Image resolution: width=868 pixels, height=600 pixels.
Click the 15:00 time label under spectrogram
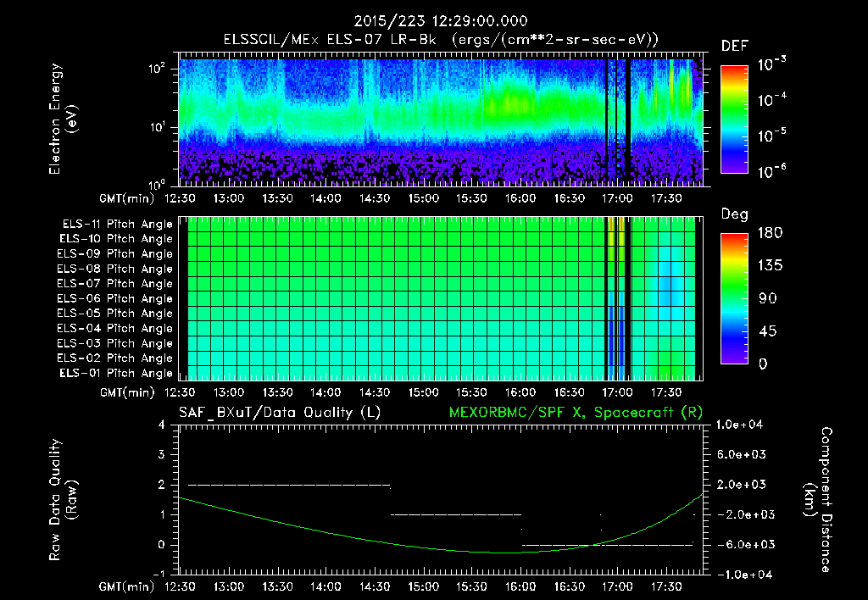coord(423,198)
